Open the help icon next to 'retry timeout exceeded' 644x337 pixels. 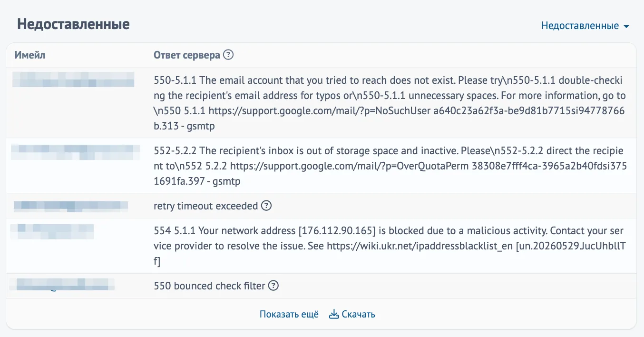pyautogui.click(x=267, y=206)
